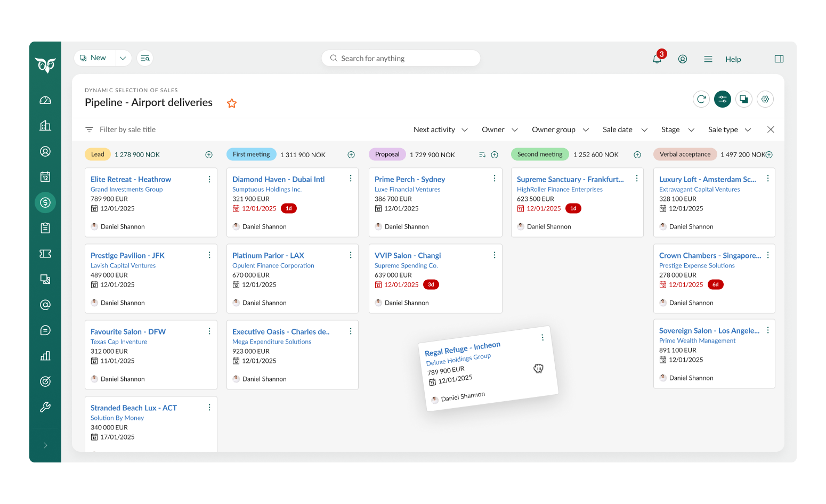Open the wrench tools icon in sidebar
Screen dimensions: 826x504
45,407
